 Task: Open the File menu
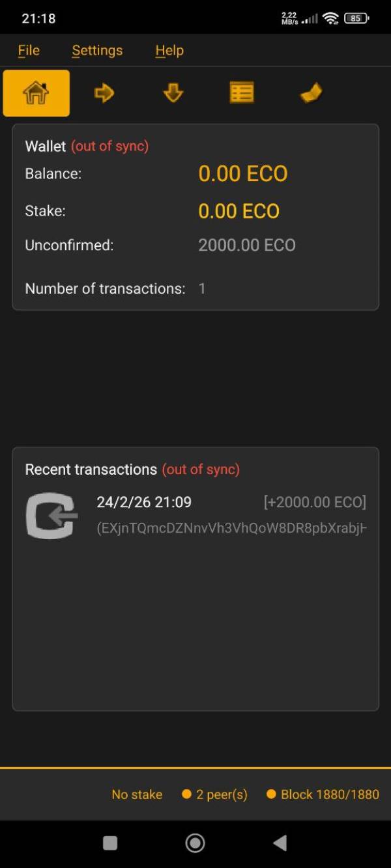pos(29,50)
